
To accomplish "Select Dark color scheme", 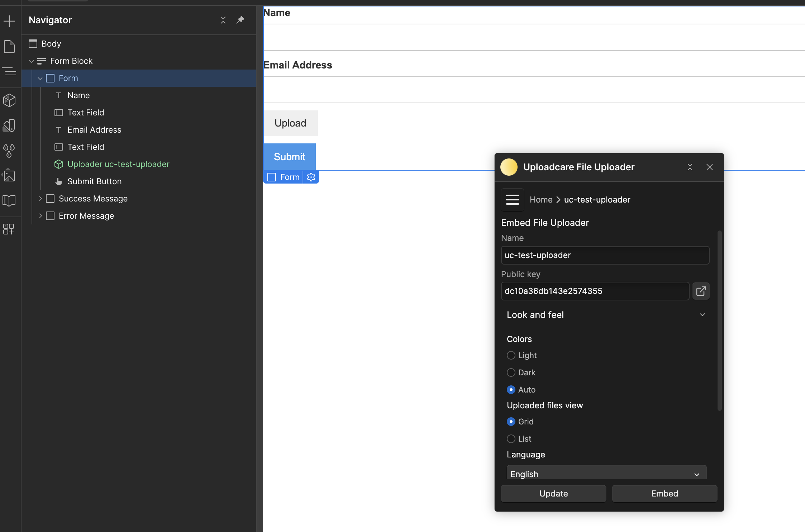I will 510,372.
